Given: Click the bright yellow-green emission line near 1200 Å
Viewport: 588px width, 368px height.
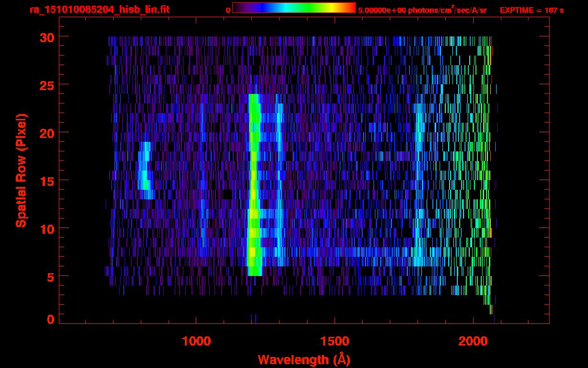Looking at the screenshot, I should click(x=253, y=192).
